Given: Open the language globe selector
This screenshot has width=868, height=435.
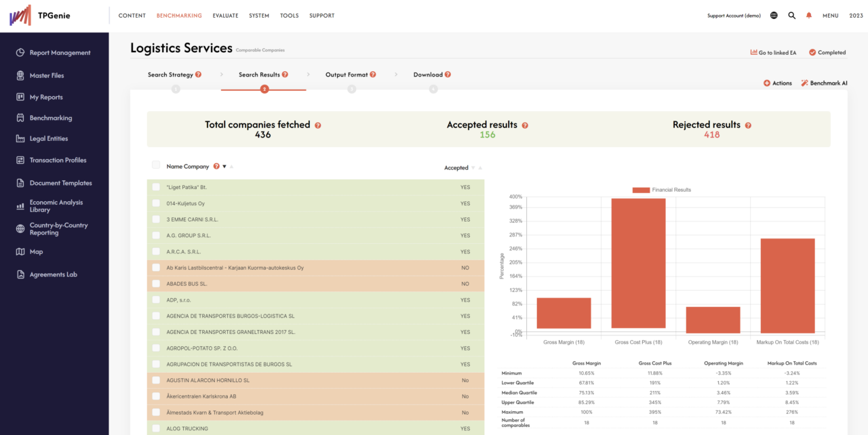Looking at the screenshot, I should tap(774, 15).
